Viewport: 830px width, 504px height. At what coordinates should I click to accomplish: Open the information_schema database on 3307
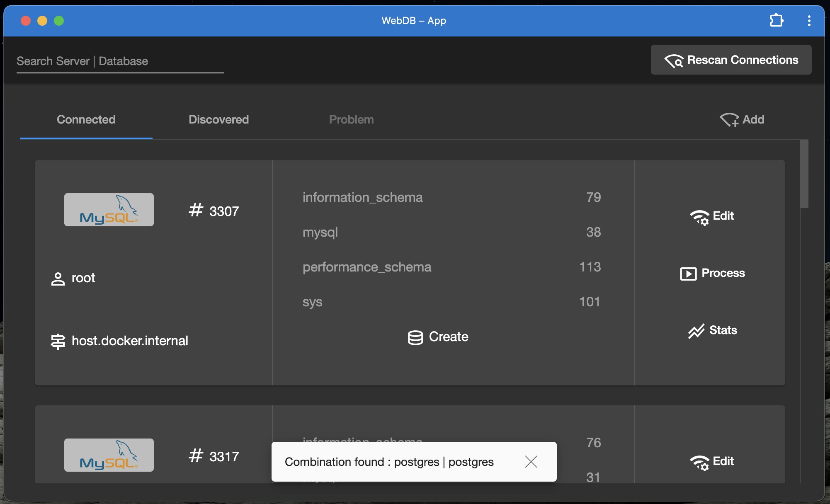coord(451,197)
